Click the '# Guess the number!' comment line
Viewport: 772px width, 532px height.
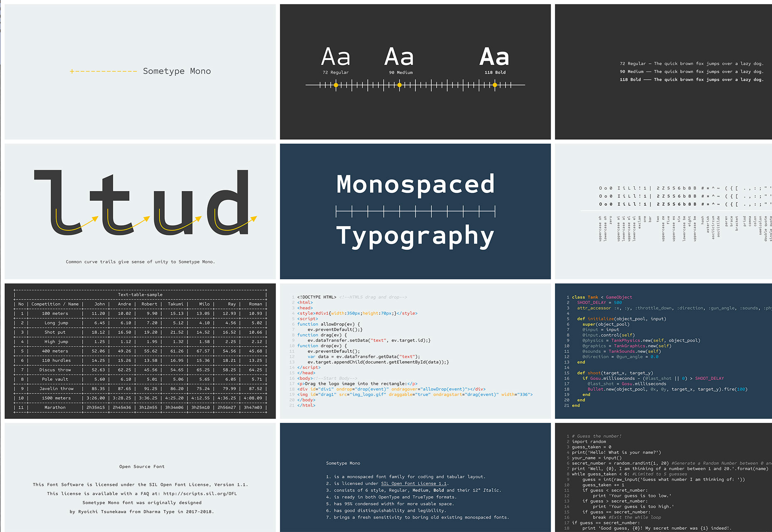[596, 436]
